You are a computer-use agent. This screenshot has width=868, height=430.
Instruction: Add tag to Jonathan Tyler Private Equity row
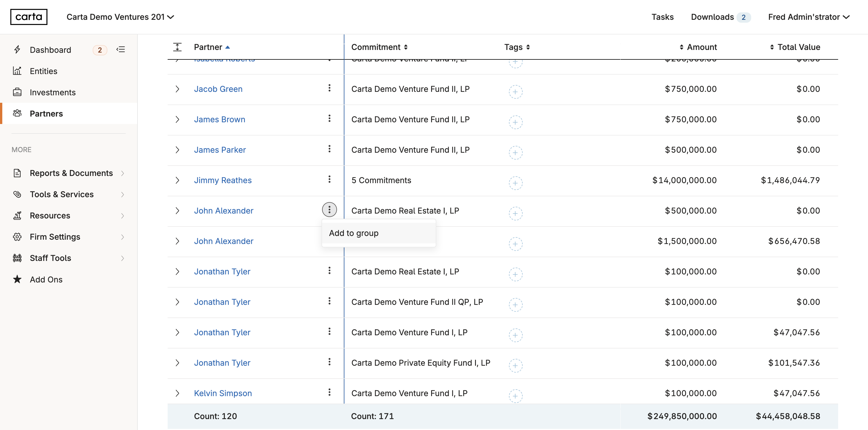point(515,366)
